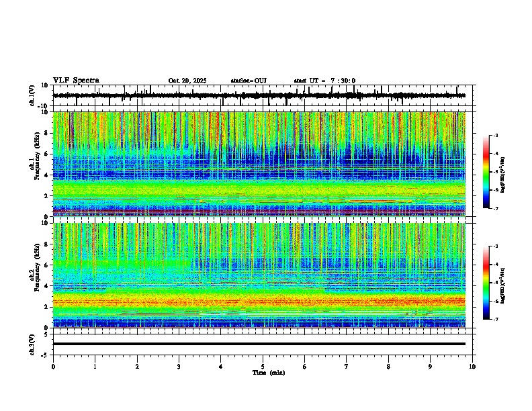
Task: Click the "8" kHz tick on ch.1 spectrogram axis
Action: coord(47,133)
